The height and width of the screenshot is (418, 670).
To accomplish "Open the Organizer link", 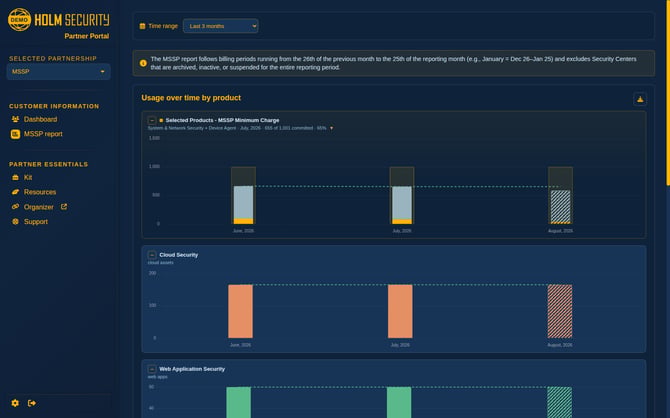I will (38, 207).
